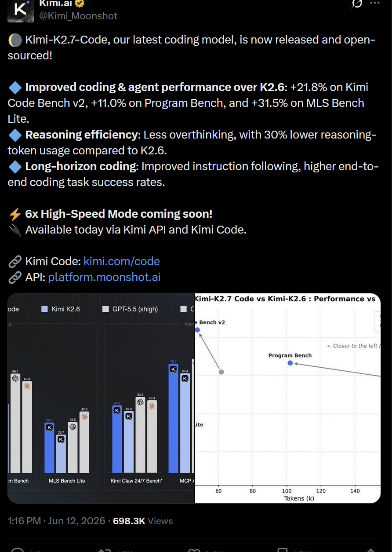This screenshot has width=392, height=552.
Task: Click the Kimi.ai display name
Action: pyautogui.click(x=56, y=4)
